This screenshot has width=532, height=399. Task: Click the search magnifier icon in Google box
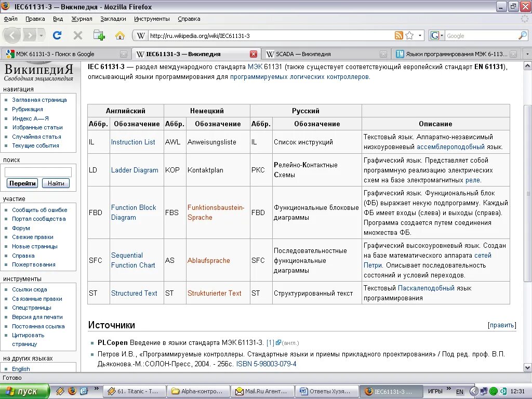[523, 35]
